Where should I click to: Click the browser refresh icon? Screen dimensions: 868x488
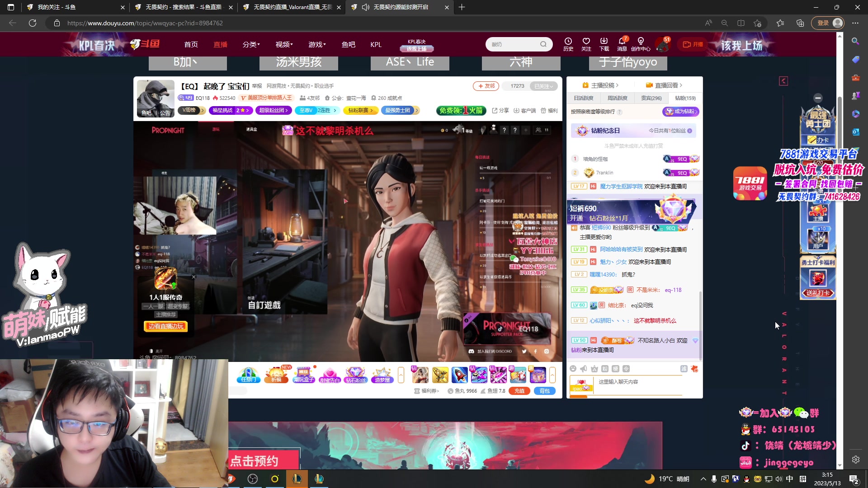coord(33,23)
